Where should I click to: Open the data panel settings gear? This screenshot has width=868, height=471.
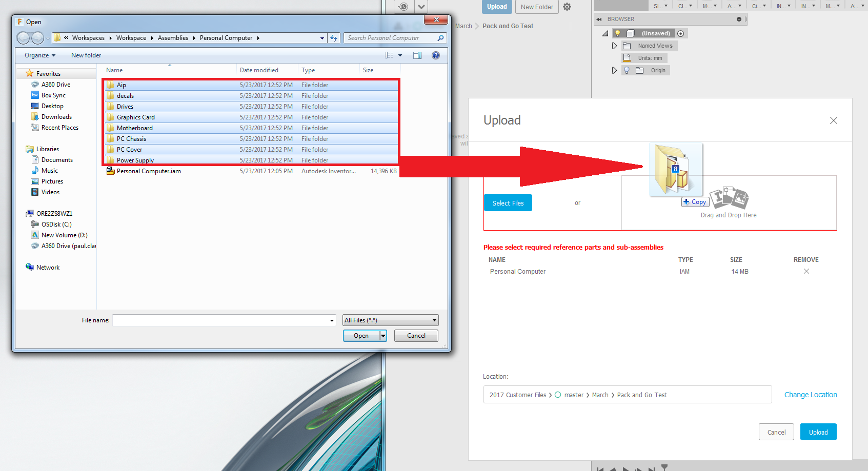(567, 7)
